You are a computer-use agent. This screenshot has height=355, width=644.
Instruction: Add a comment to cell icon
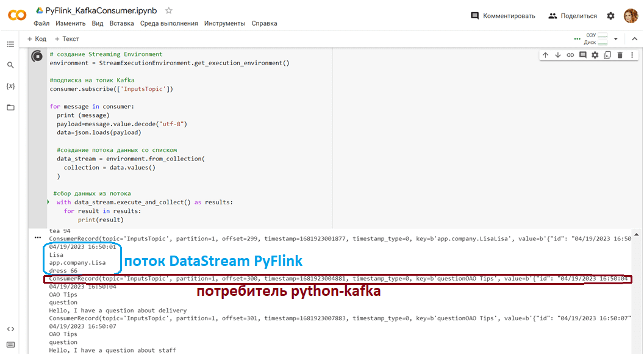583,55
